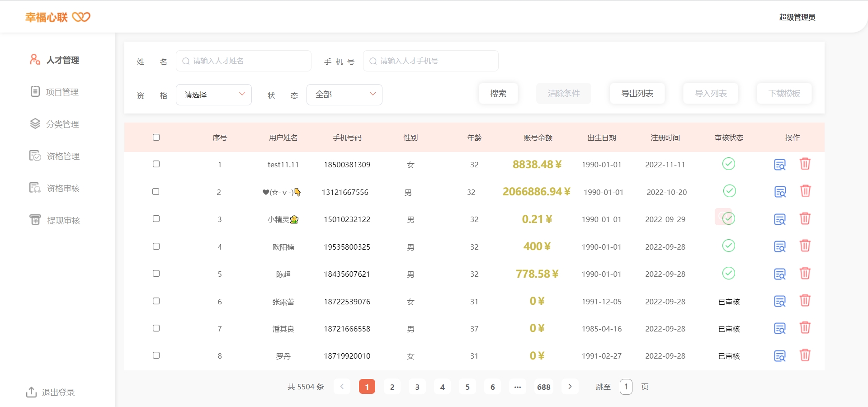Click the 导入列表 button
This screenshot has height=407, width=868.
711,94
